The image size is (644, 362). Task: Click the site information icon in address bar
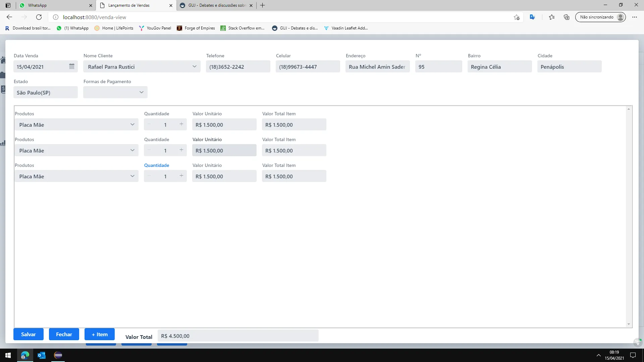point(56,17)
